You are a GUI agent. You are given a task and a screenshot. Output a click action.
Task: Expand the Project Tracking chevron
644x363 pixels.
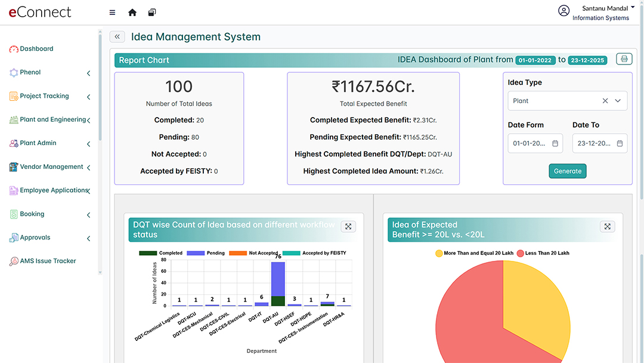tap(89, 97)
